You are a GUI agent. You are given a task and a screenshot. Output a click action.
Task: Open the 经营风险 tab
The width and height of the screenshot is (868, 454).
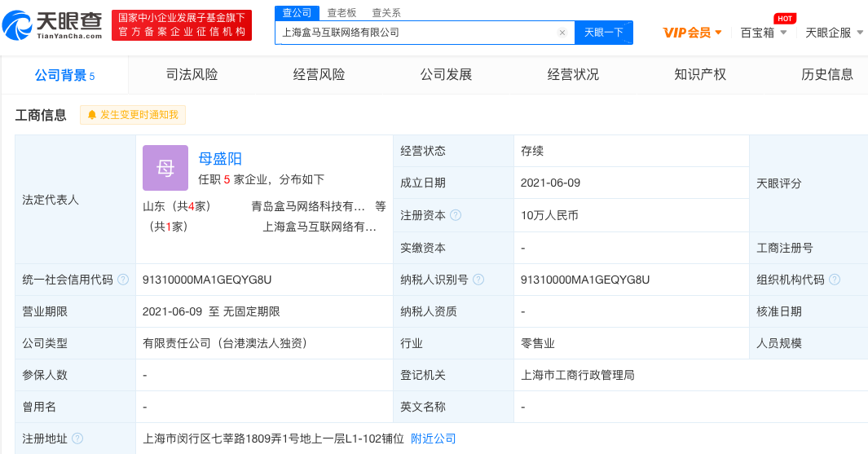click(319, 75)
